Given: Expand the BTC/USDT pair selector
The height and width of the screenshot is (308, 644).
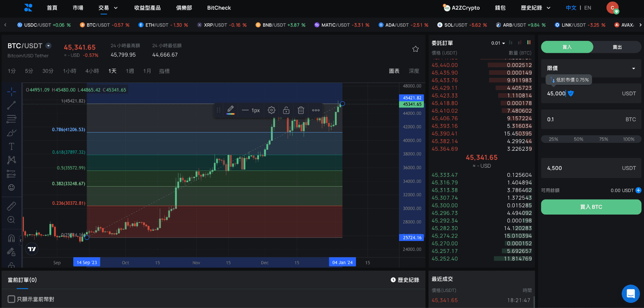Looking at the screenshot, I should [48, 46].
